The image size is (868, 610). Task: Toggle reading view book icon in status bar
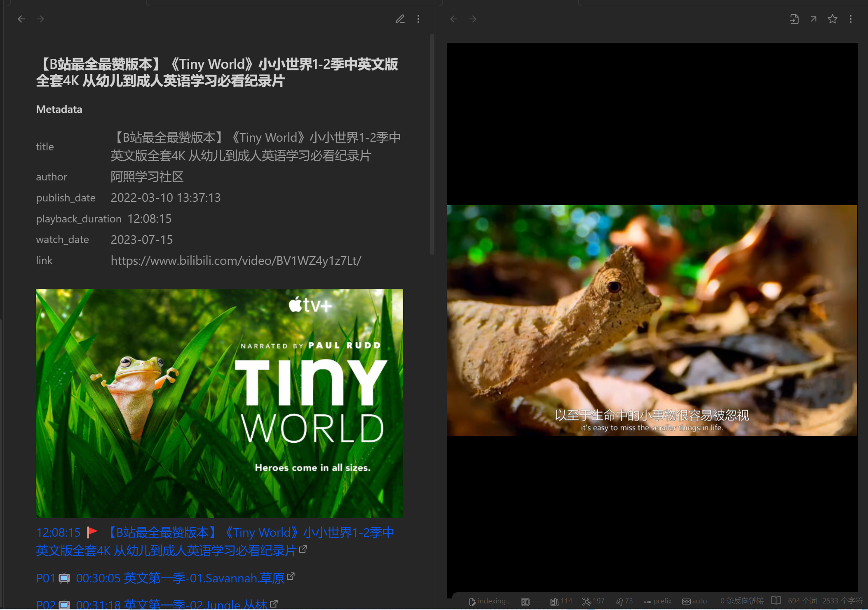(776, 601)
